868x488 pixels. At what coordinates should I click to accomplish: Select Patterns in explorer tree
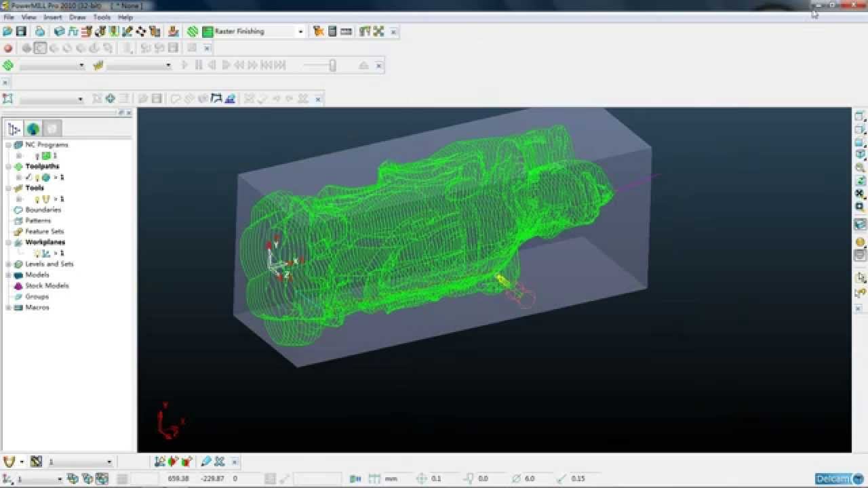(38, 221)
